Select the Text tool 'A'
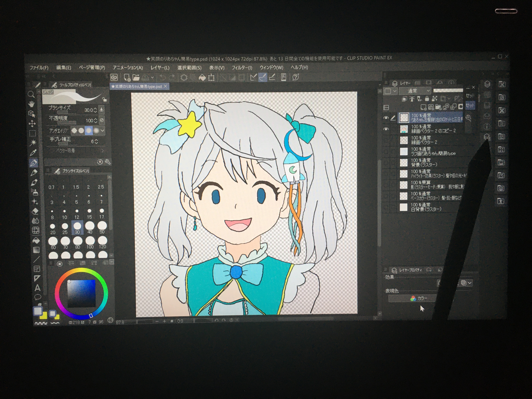Image resolution: width=532 pixels, height=399 pixels. 37,288
